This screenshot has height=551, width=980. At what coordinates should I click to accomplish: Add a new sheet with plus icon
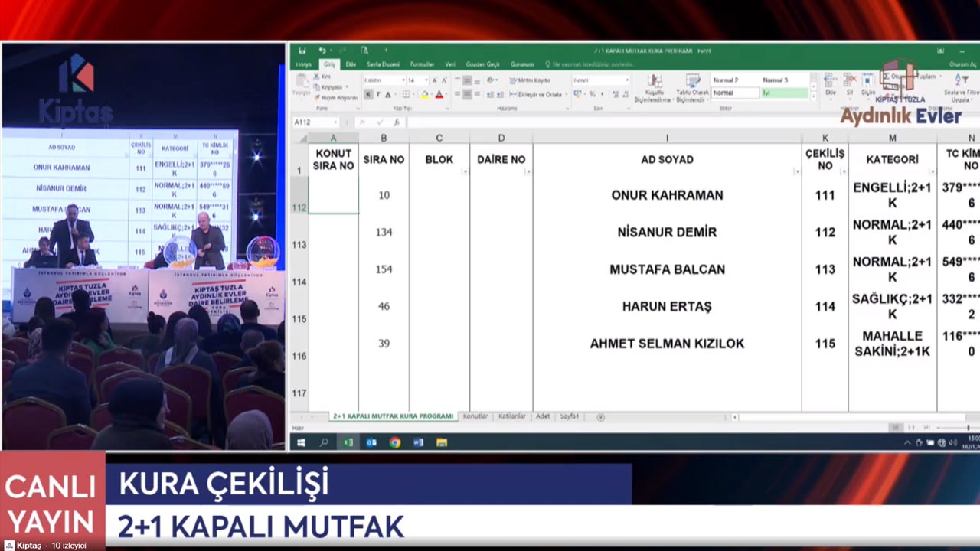point(600,417)
